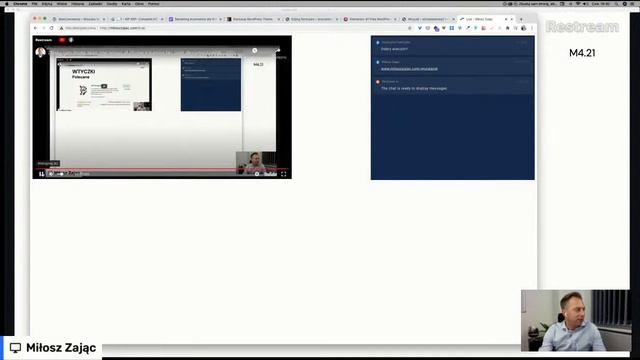Click the URL address bar in Chrome
Viewport: 640px width, 360px height.
(233, 28)
